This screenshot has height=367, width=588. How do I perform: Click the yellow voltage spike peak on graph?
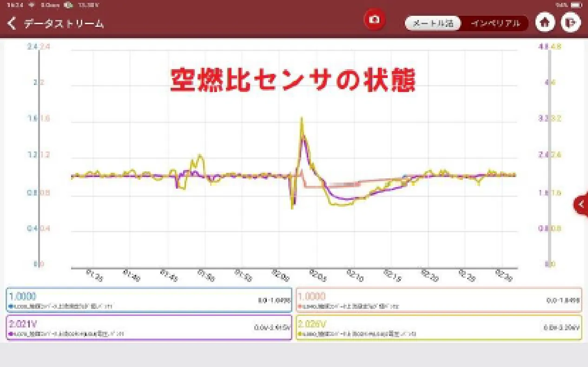pos(301,118)
